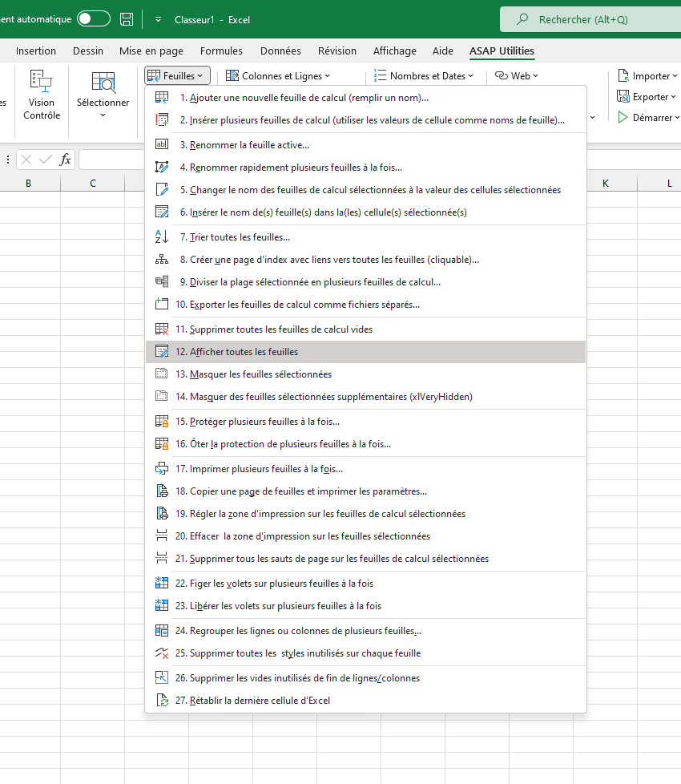Select column K header
This screenshot has height=784, width=681.
pyautogui.click(x=606, y=184)
